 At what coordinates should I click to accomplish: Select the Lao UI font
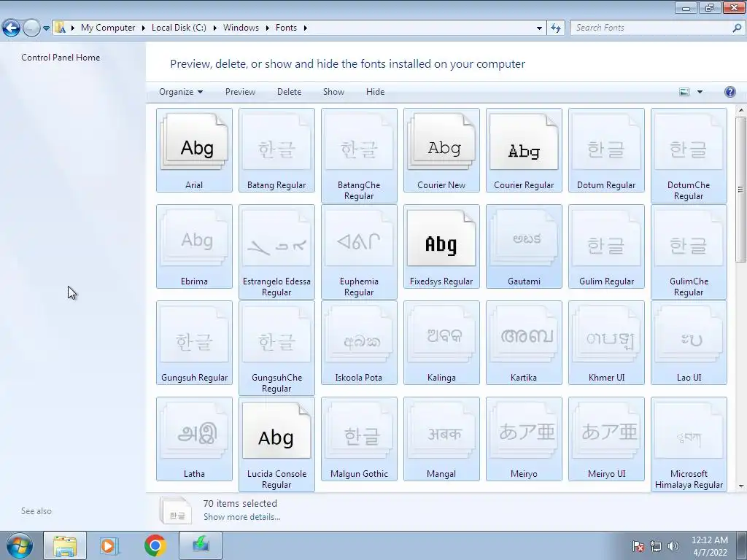click(x=689, y=343)
